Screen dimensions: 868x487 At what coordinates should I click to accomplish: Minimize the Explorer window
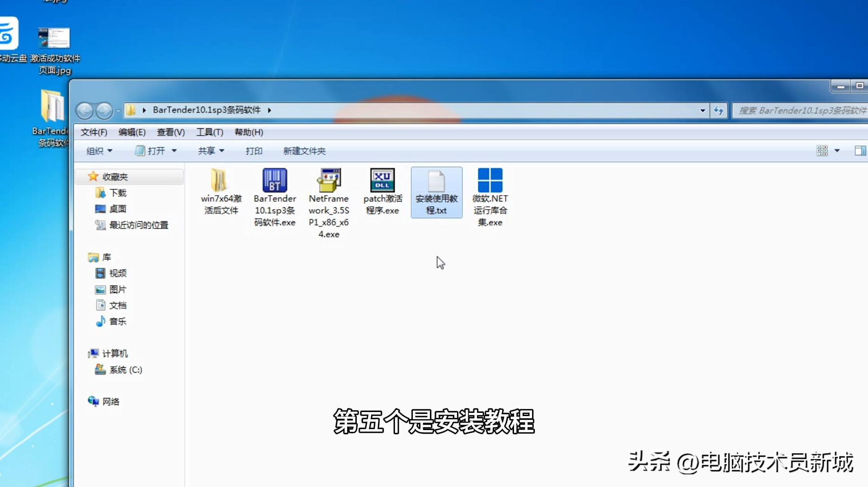tap(841, 86)
